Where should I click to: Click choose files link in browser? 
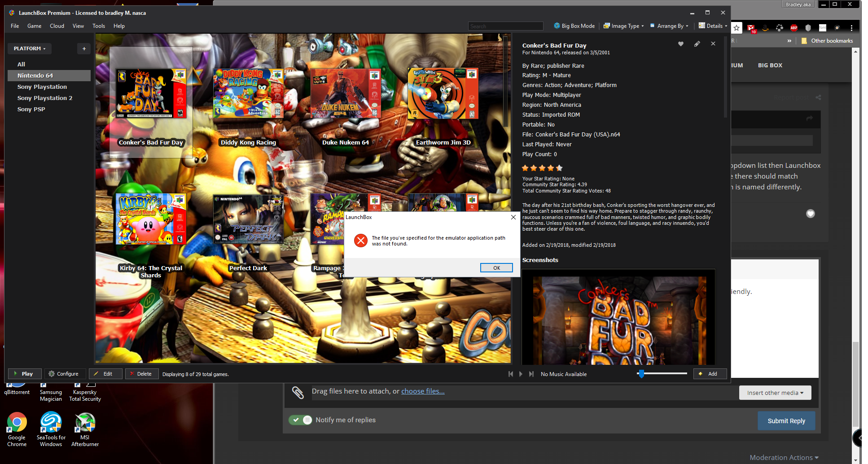point(423,391)
